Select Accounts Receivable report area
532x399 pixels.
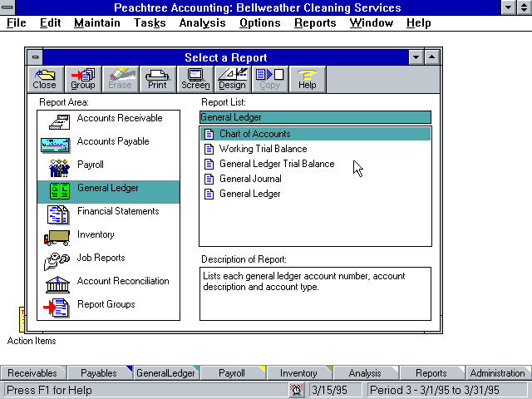click(108, 122)
